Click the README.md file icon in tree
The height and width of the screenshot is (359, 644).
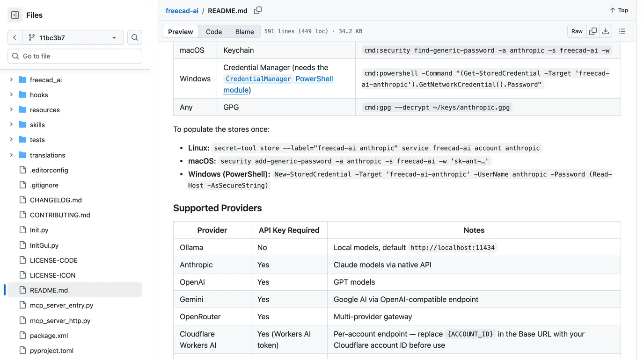point(22,290)
